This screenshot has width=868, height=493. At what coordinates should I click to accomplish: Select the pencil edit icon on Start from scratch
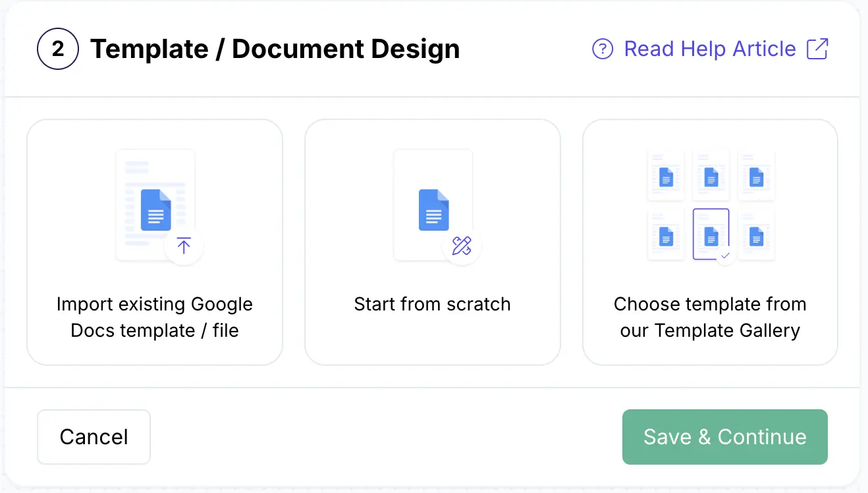click(x=462, y=246)
